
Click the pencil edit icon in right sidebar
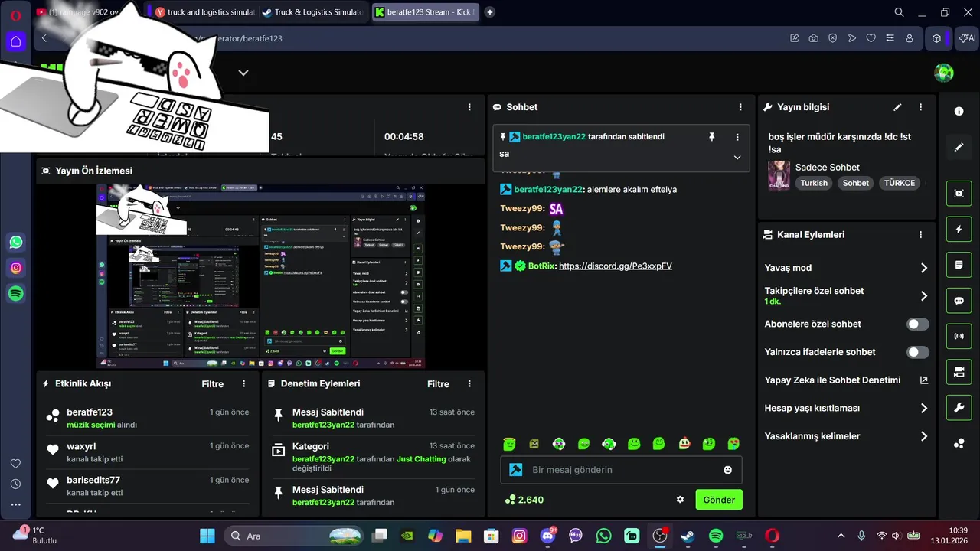tap(959, 147)
